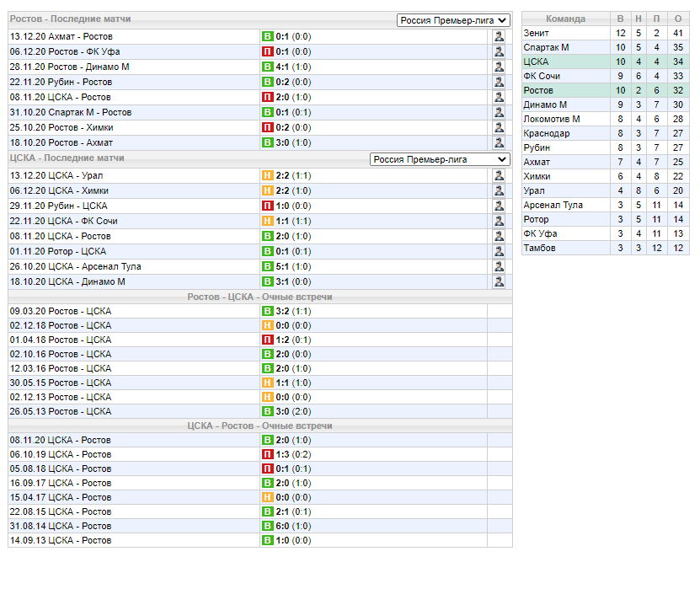
Task: Open referee icon for Ростов - Динамо М match
Action: [x=499, y=67]
